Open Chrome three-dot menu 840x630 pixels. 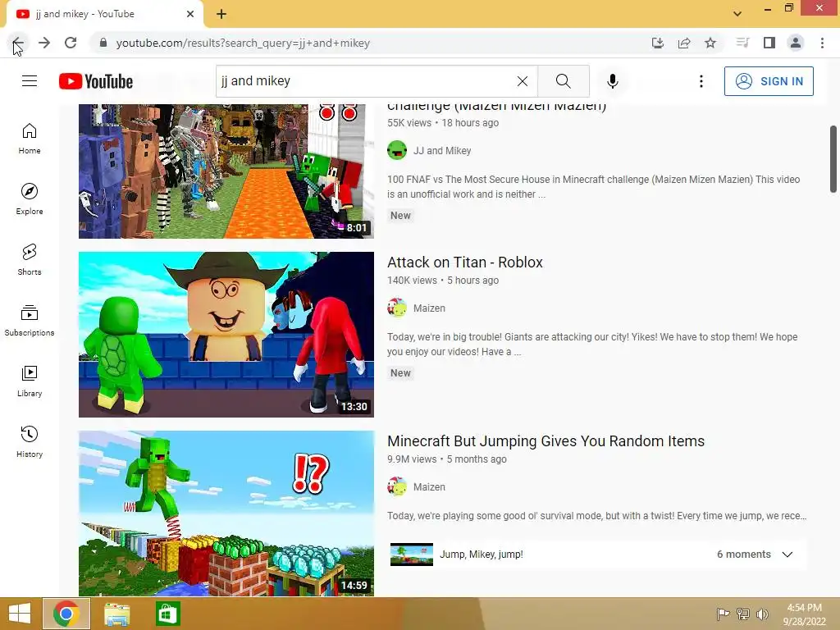point(822,43)
